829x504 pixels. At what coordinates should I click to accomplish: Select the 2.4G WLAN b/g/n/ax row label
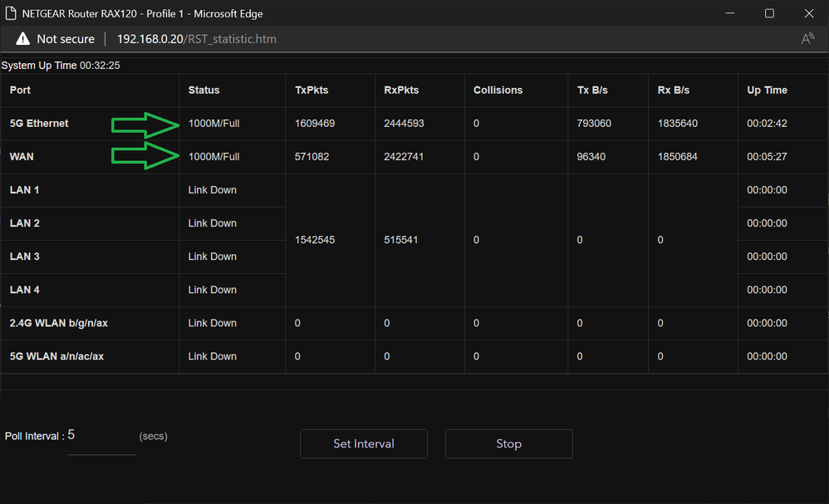tap(58, 323)
